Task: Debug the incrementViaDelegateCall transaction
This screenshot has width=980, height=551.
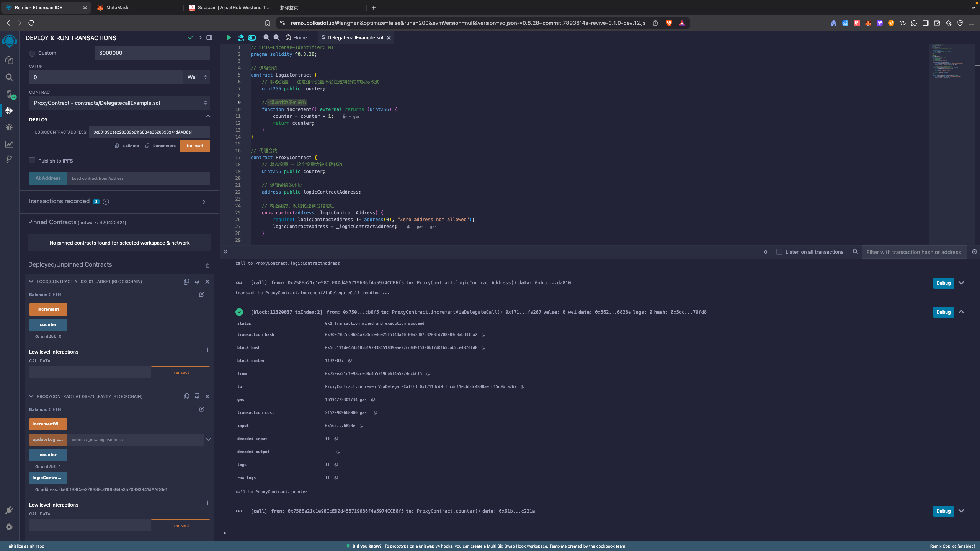Action: pos(944,312)
